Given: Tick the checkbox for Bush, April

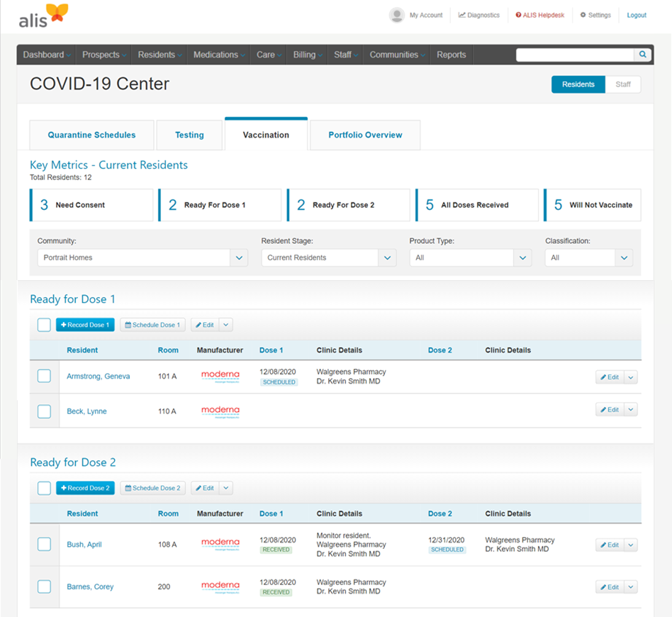Looking at the screenshot, I should 44,544.
